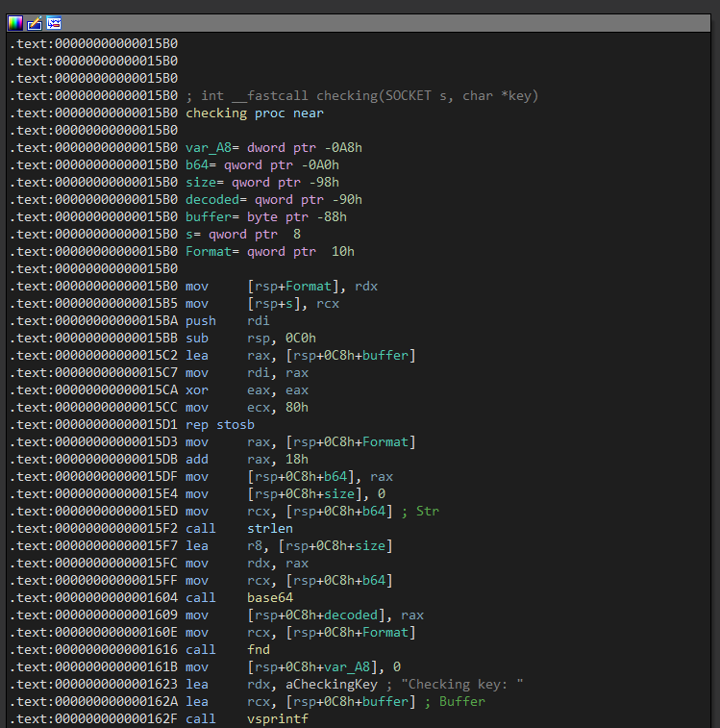
Task: Select var_A8 dword ptr declaration
Action: 274,148
